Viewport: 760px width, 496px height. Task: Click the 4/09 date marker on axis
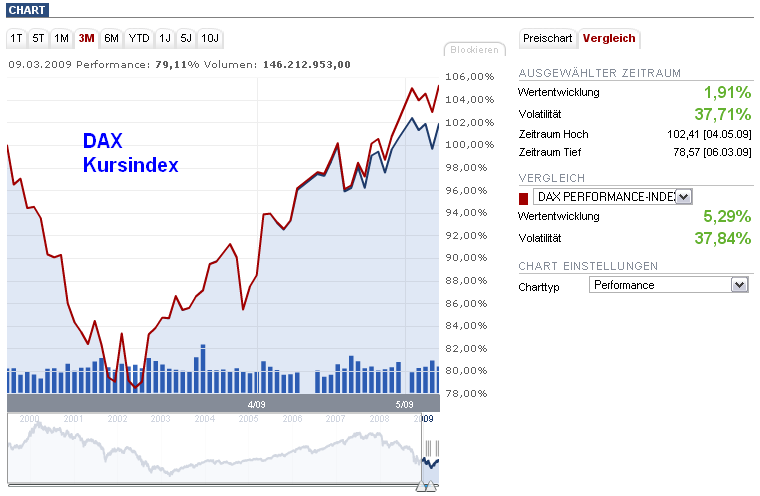257,404
